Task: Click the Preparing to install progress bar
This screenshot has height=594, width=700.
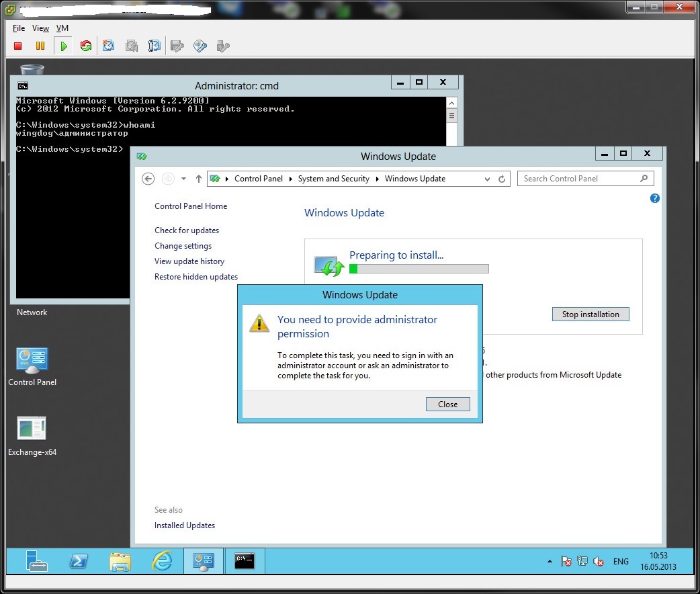Action: pyautogui.click(x=419, y=268)
